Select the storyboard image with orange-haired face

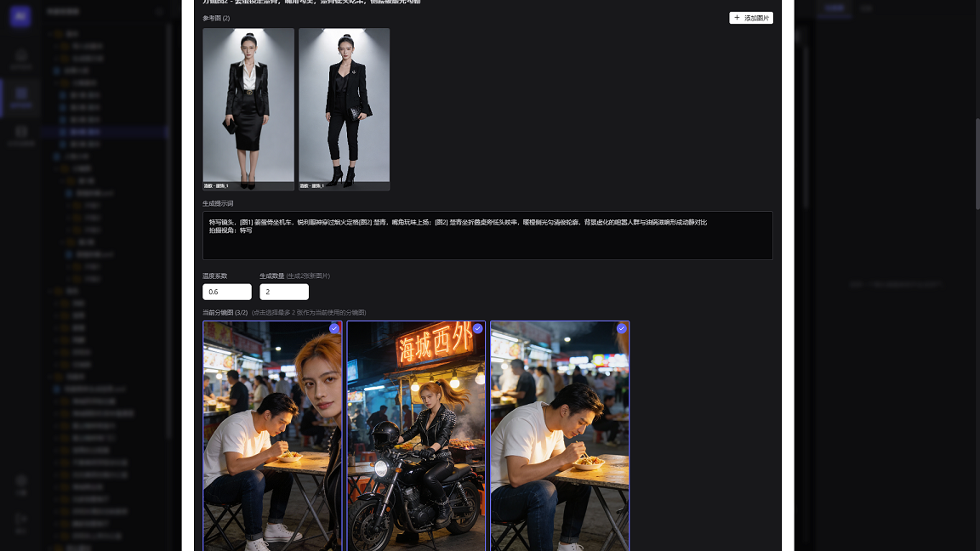tap(272, 437)
